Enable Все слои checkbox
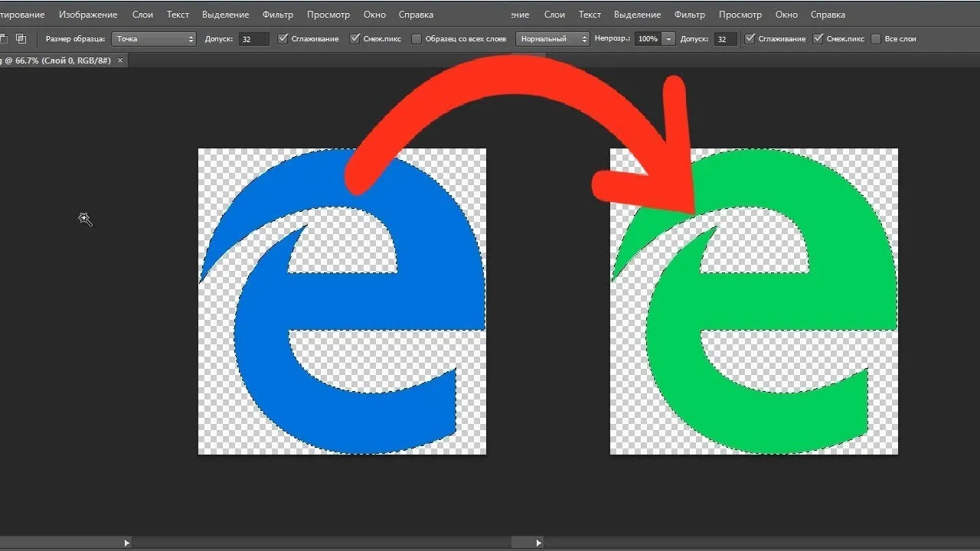The width and height of the screenshot is (980, 551). (876, 38)
